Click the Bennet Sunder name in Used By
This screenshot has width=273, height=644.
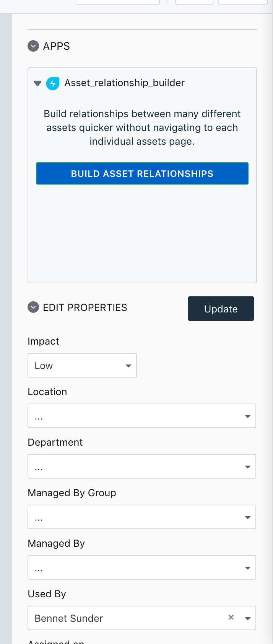click(x=68, y=618)
